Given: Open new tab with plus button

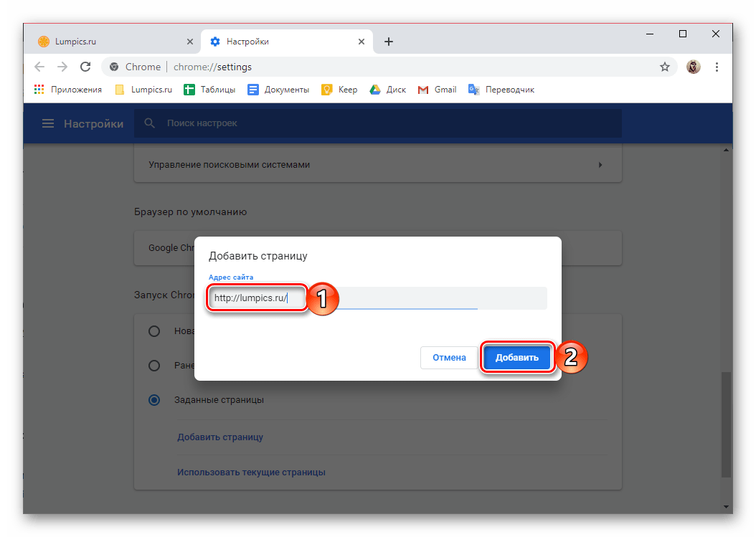Looking at the screenshot, I should point(389,42).
